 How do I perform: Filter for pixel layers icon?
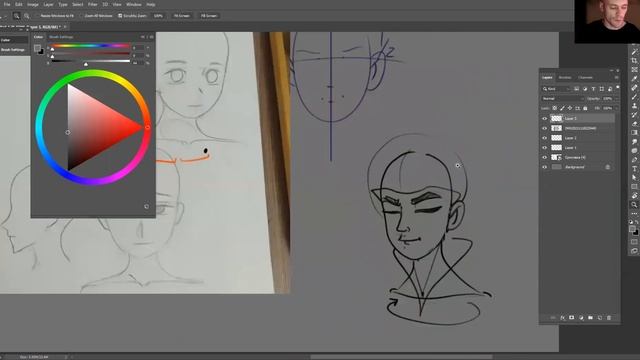pyautogui.click(x=576, y=89)
